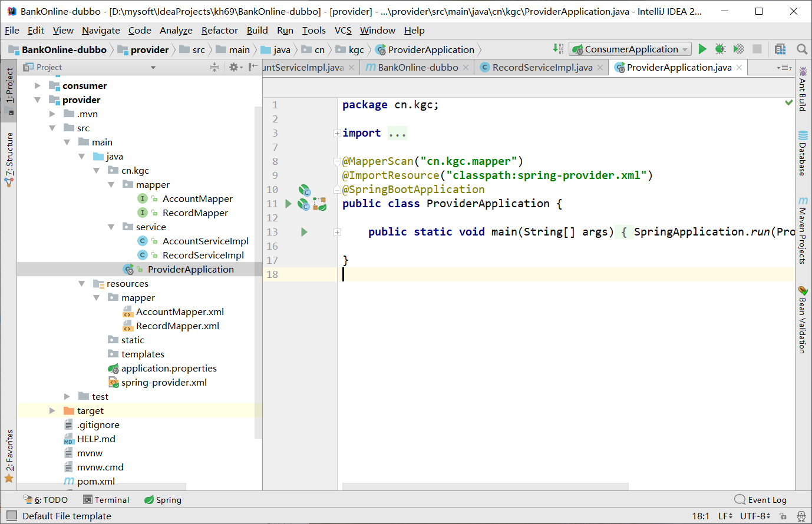812x524 pixels.
Task: Open the Terminal tool window
Action: coord(106,500)
